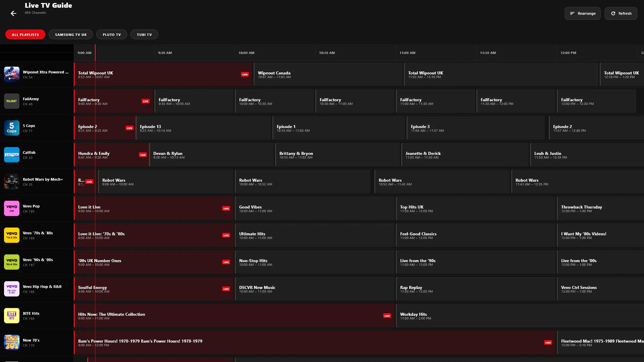Select Live from the '90s program
Screen dimensions: 644x362
[x=476, y=262]
